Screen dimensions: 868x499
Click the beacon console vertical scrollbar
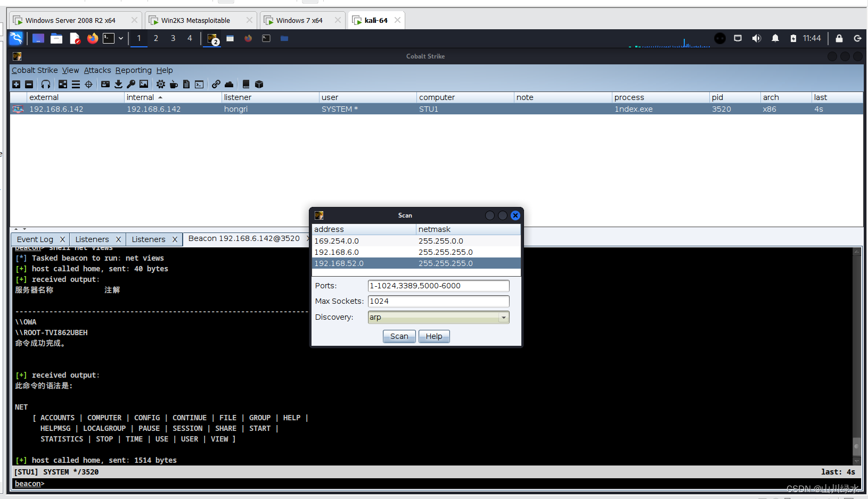857,356
